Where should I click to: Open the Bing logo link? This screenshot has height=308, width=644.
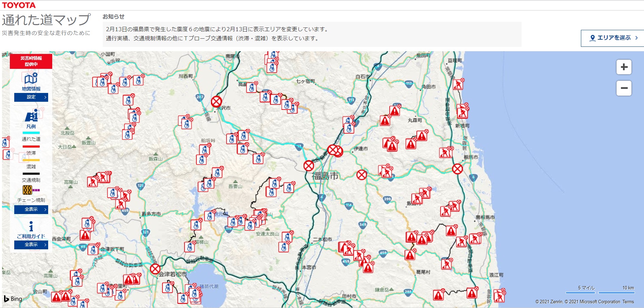coord(13,299)
